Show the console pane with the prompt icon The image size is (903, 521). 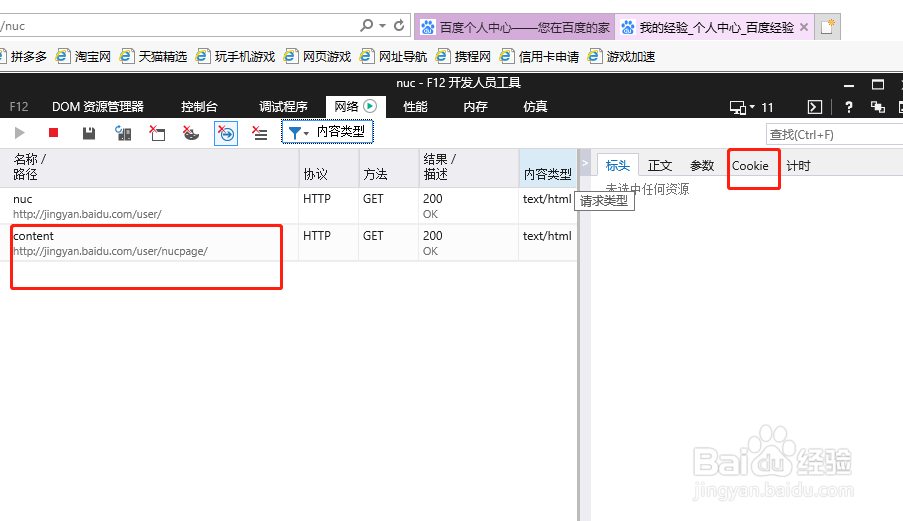click(814, 107)
